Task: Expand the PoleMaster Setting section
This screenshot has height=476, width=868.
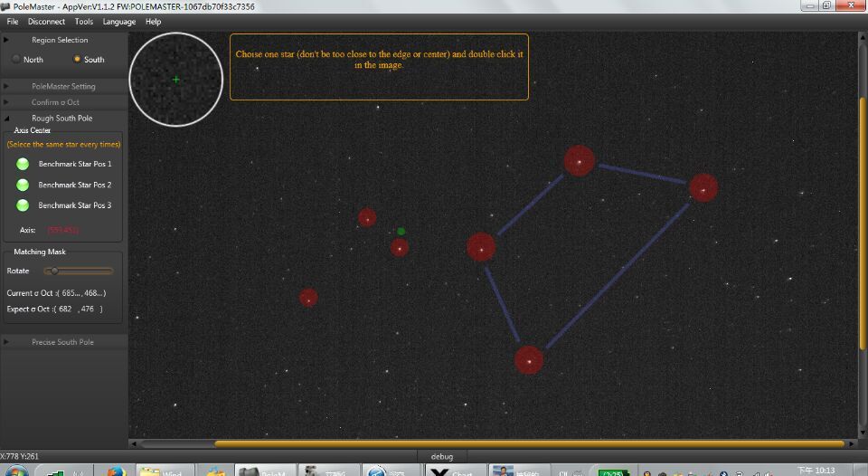Action: [63, 87]
